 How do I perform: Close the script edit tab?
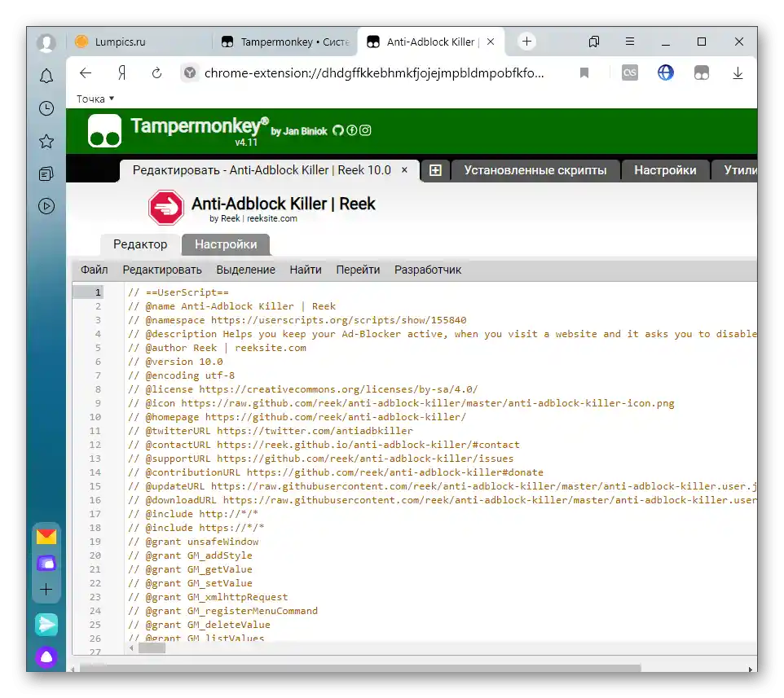click(x=404, y=170)
